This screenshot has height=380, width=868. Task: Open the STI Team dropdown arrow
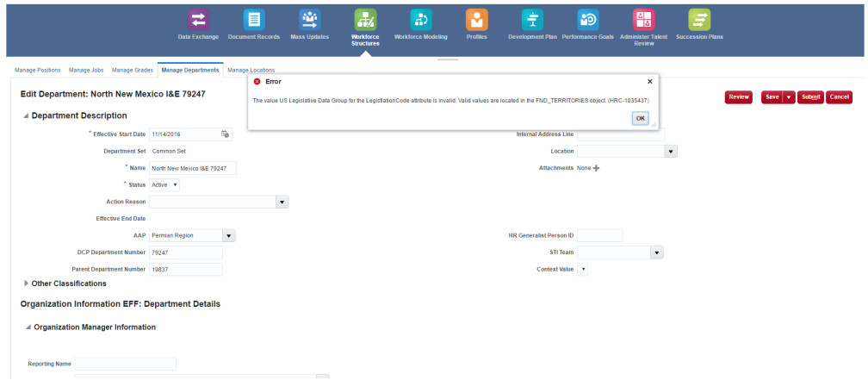(657, 252)
